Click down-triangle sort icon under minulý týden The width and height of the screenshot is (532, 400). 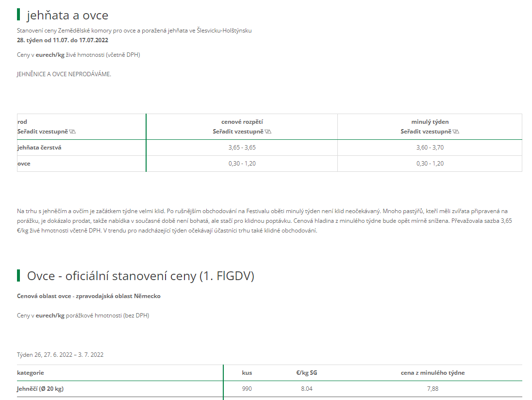coord(454,132)
